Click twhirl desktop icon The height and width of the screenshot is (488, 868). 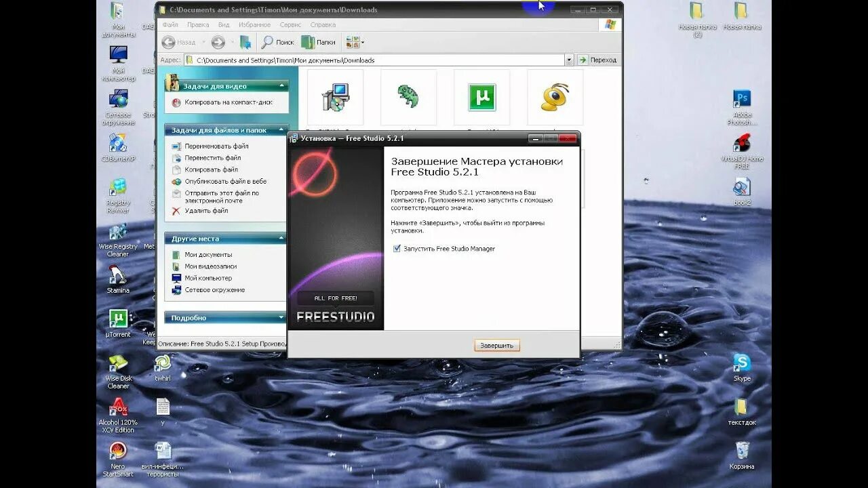pos(163,367)
